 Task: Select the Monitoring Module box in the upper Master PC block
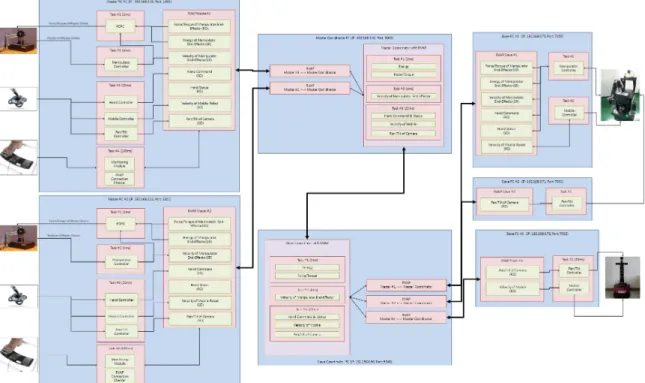tap(119, 164)
